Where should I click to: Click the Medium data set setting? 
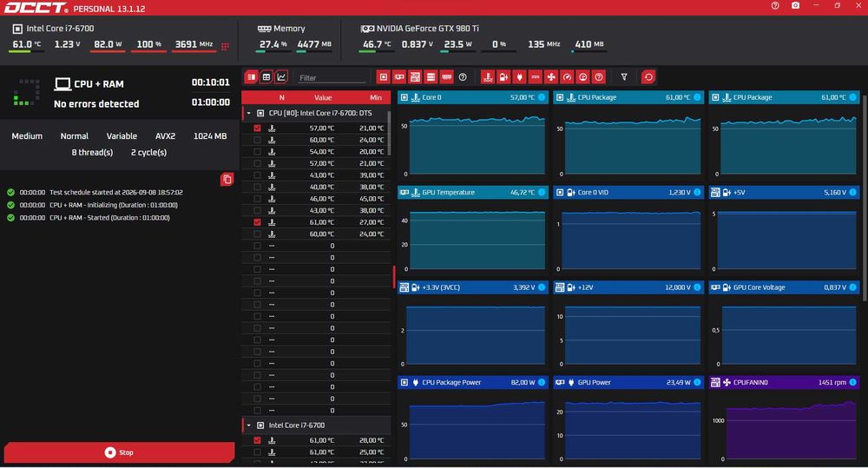27,135
